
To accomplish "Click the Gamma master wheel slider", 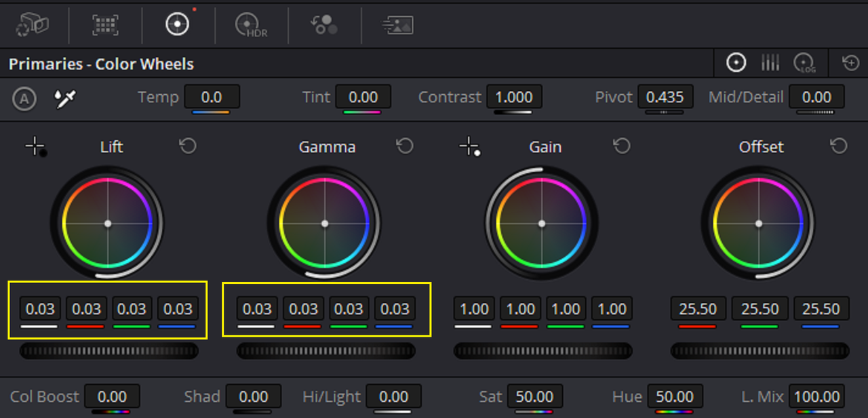I will click(x=325, y=351).
